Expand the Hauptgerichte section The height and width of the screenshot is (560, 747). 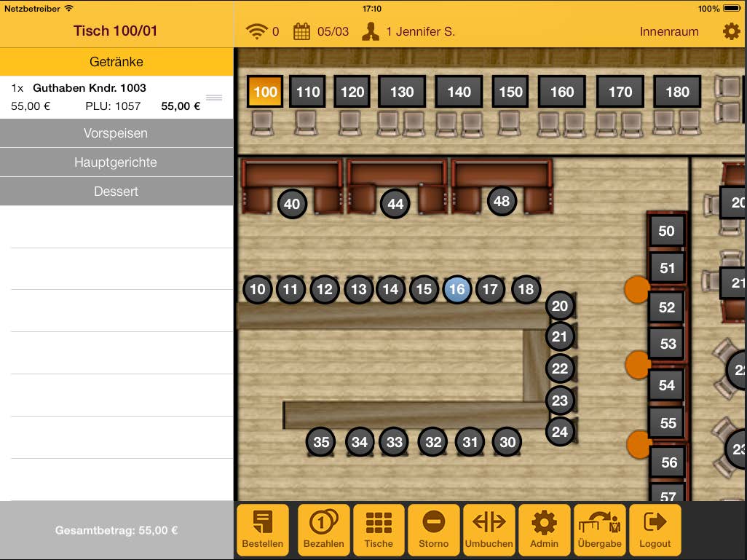116,162
